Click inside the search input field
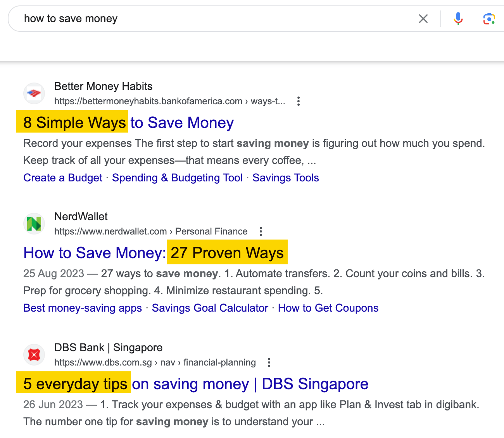This screenshot has height=438, width=504. click(155, 18)
